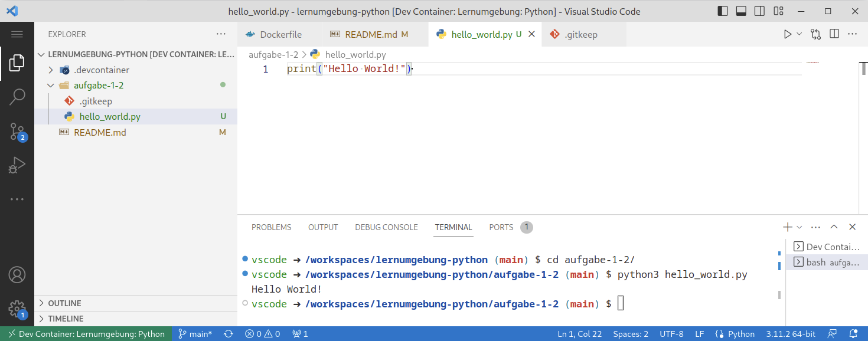The width and height of the screenshot is (868, 341).
Task: Open the Manage gear icon
Action: 17,309
